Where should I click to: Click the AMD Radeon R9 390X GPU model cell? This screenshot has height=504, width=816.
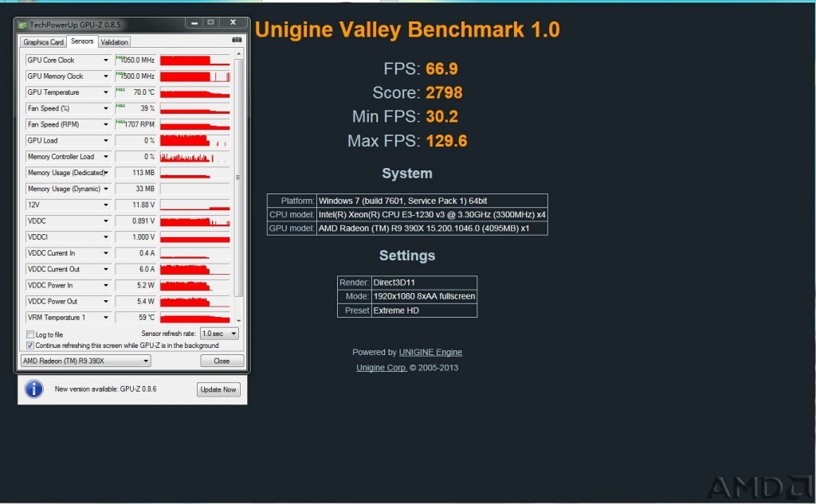(432, 229)
